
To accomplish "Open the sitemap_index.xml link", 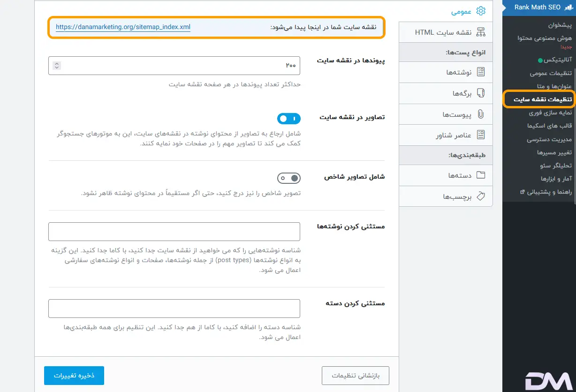I will click(x=123, y=27).
